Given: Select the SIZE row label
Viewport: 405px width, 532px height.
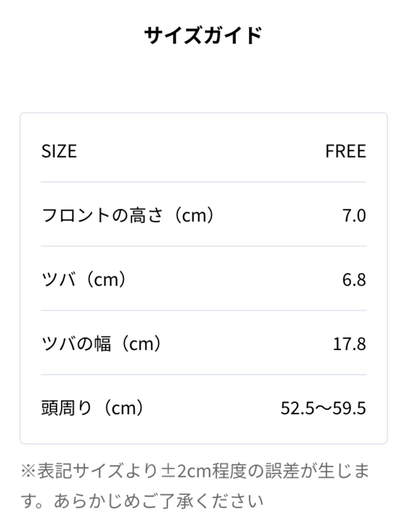Looking at the screenshot, I should [59, 151].
